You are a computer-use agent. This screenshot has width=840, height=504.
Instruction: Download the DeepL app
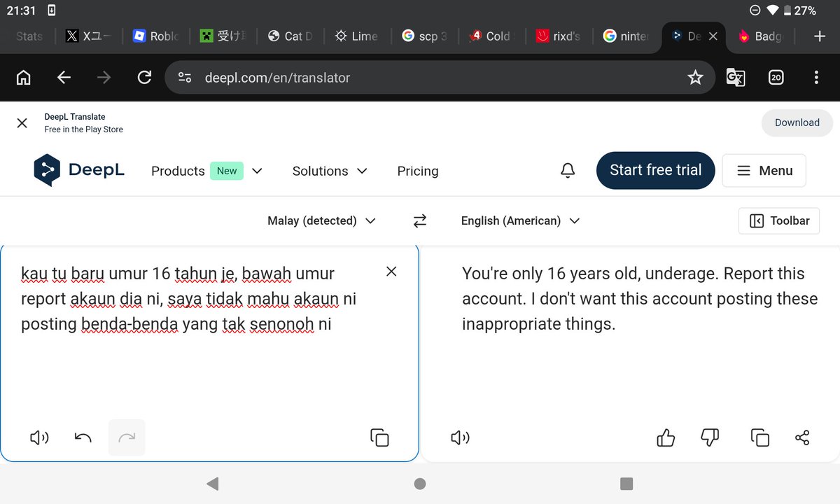[x=797, y=122]
